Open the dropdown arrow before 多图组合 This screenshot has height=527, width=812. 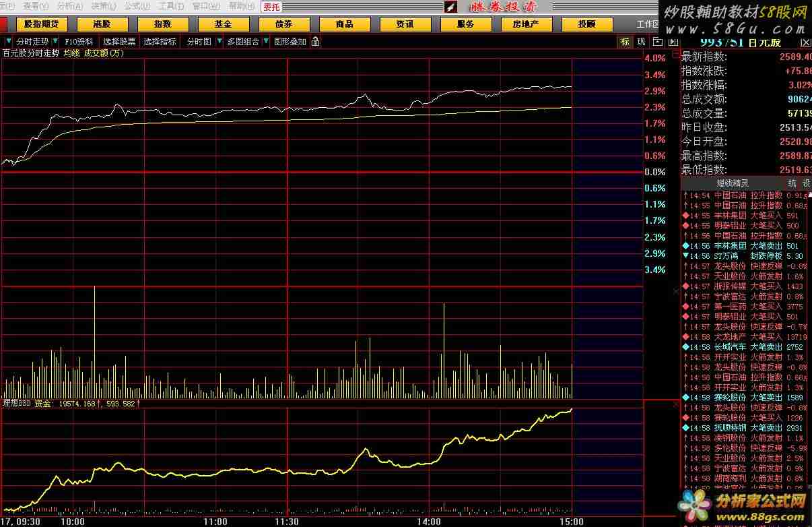(220, 41)
